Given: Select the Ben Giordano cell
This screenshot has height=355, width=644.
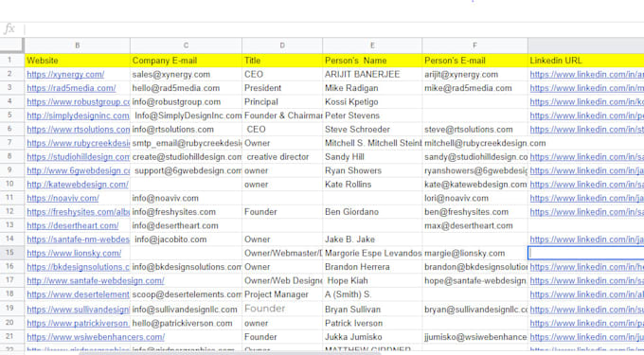Looking at the screenshot, I should [x=372, y=212].
